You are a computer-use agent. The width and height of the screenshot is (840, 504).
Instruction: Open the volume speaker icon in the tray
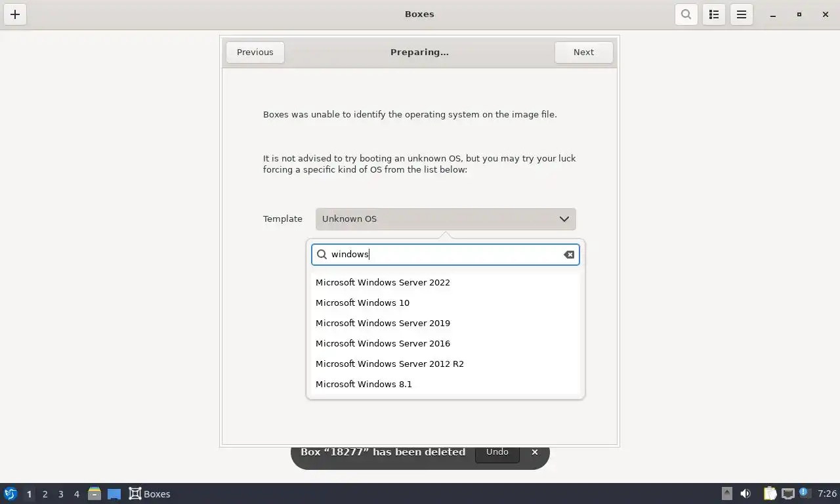(x=745, y=493)
